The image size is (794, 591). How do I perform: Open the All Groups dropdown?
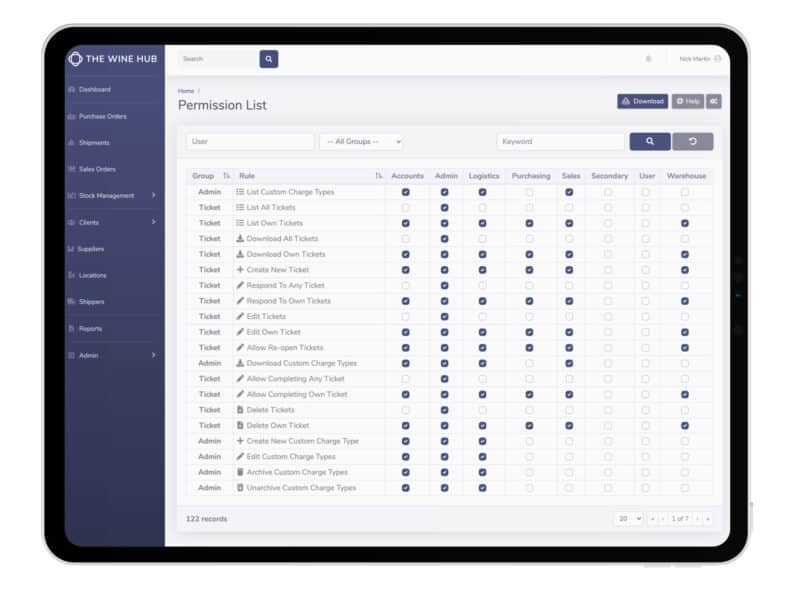click(x=362, y=141)
